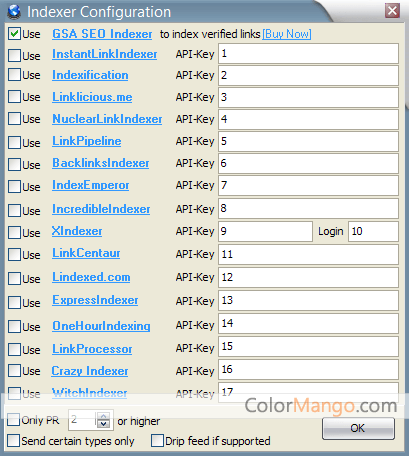Open the OneHourIndexing link
The width and height of the screenshot is (409, 456).
tap(101, 326)
